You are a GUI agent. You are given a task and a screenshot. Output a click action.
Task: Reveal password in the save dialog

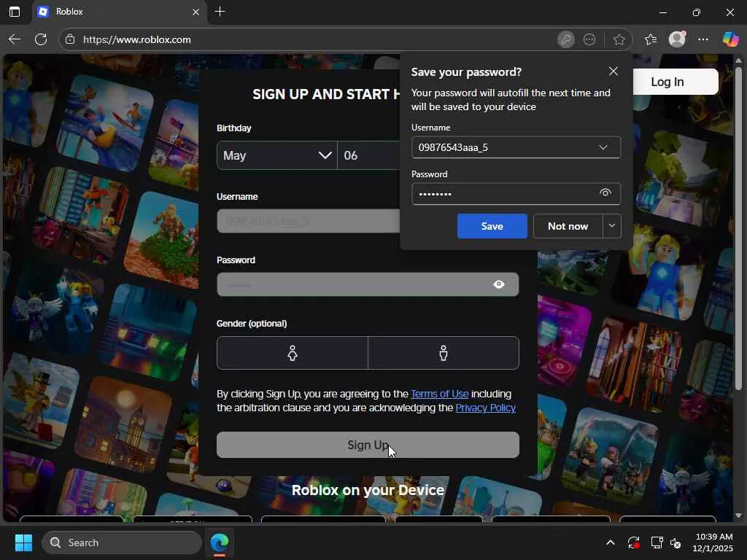[605, 192]
